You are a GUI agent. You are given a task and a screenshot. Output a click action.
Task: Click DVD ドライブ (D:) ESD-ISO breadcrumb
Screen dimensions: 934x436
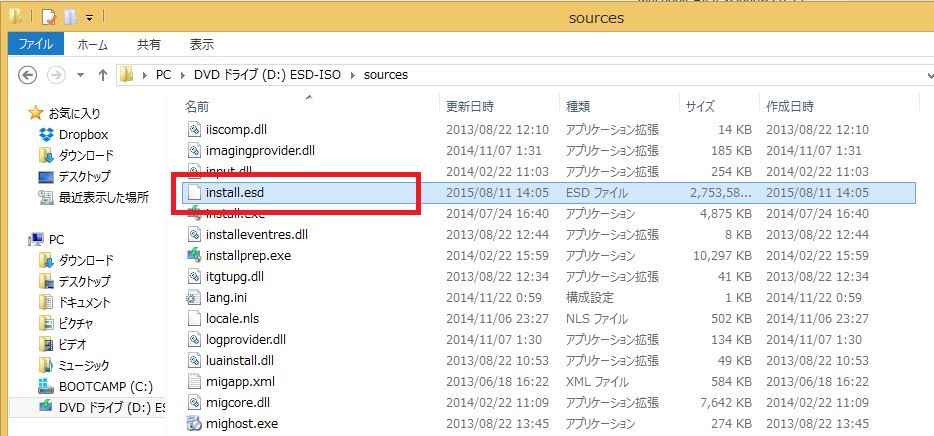click(x=267, y=75)
